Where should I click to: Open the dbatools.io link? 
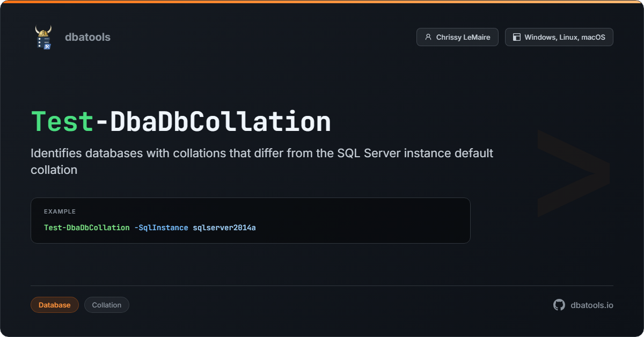click(592, 305)
